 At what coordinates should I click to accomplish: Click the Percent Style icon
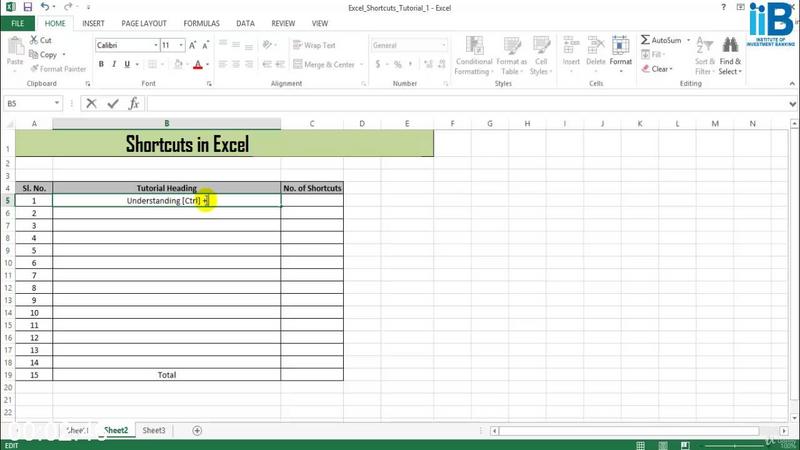click(x=397, y=64)
